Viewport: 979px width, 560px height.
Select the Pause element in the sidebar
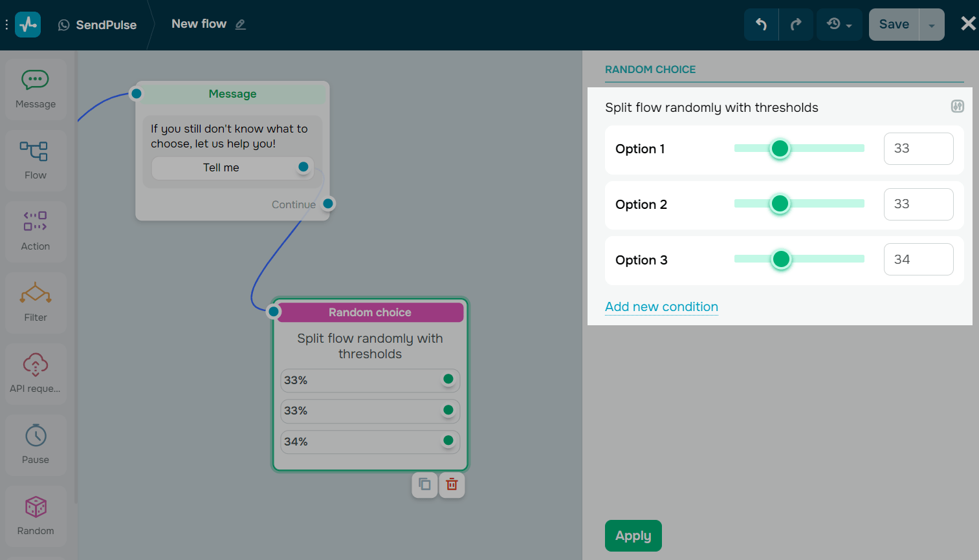(x=35, y=445)
